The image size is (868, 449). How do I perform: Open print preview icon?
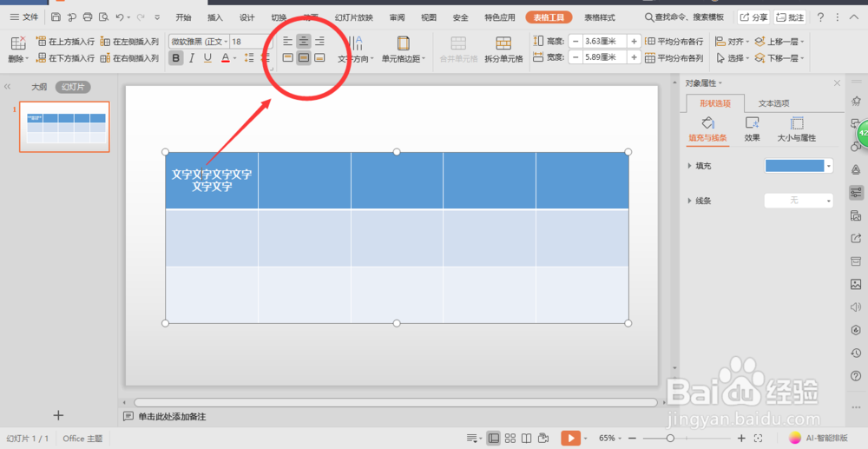click(x=103, y=17)
